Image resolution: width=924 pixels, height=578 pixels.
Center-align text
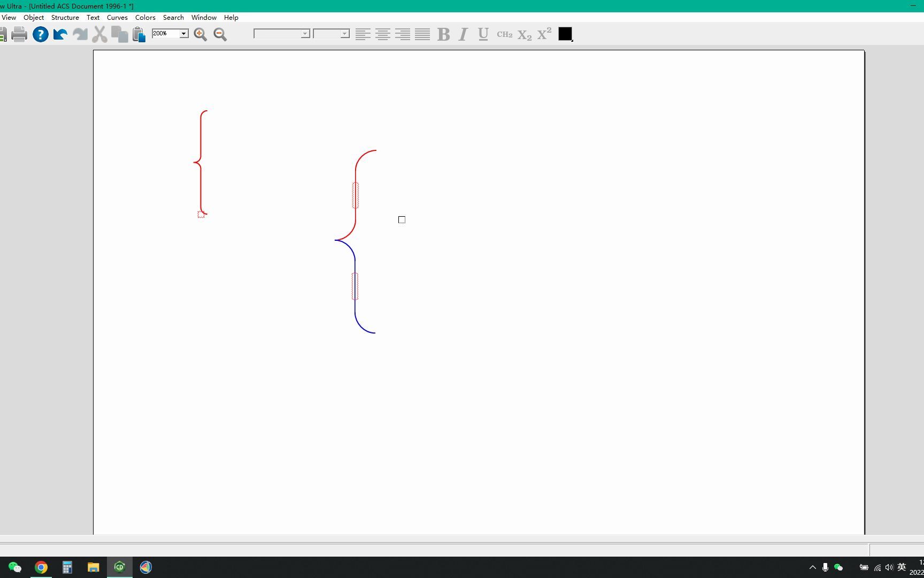382,34
